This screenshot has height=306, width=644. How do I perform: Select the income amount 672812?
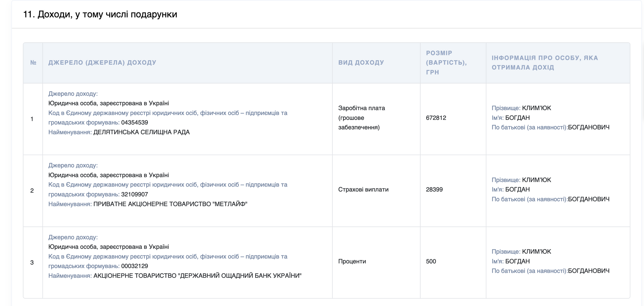pos(436,118)
